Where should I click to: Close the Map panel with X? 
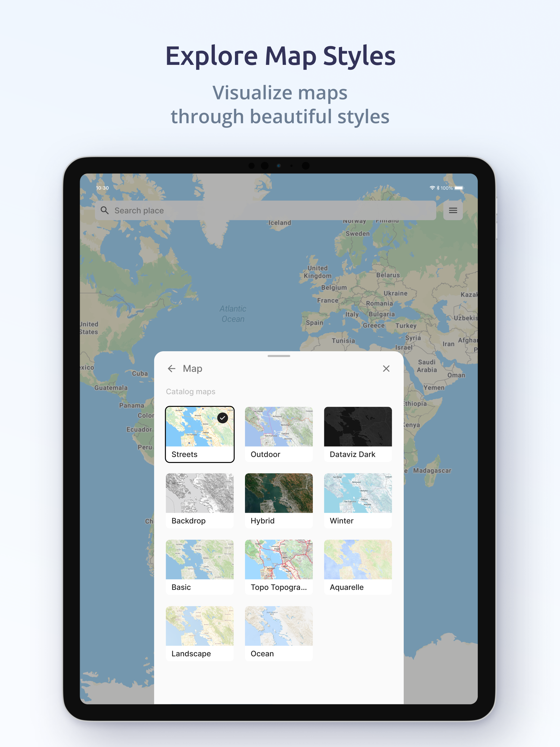386,368
